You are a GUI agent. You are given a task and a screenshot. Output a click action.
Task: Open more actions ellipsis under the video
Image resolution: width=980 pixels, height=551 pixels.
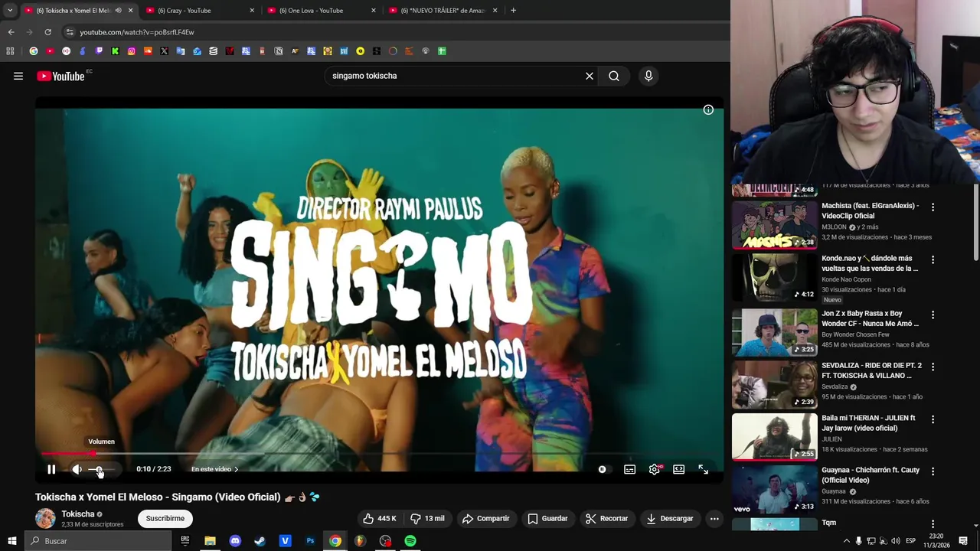(714, 518)
